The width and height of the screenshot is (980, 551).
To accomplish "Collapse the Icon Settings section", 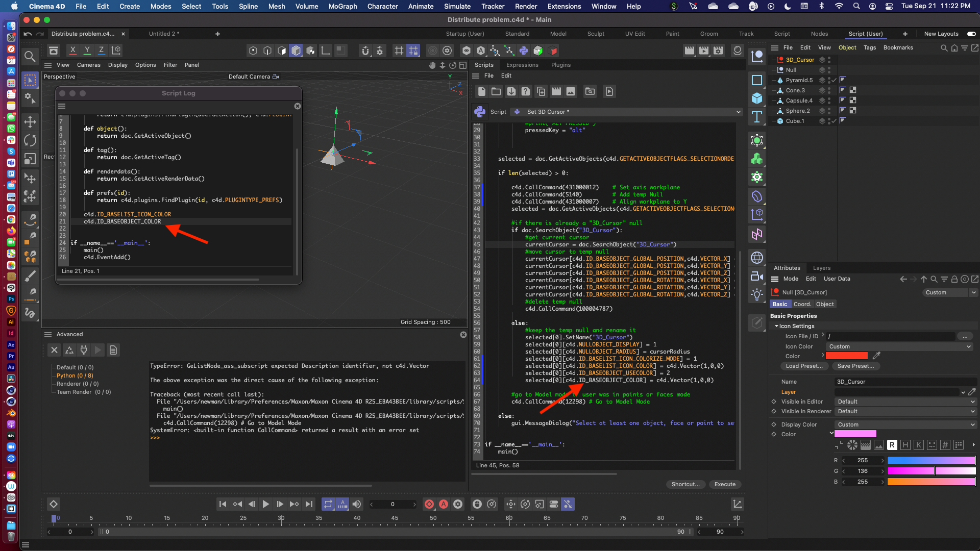I will [777, 326].
